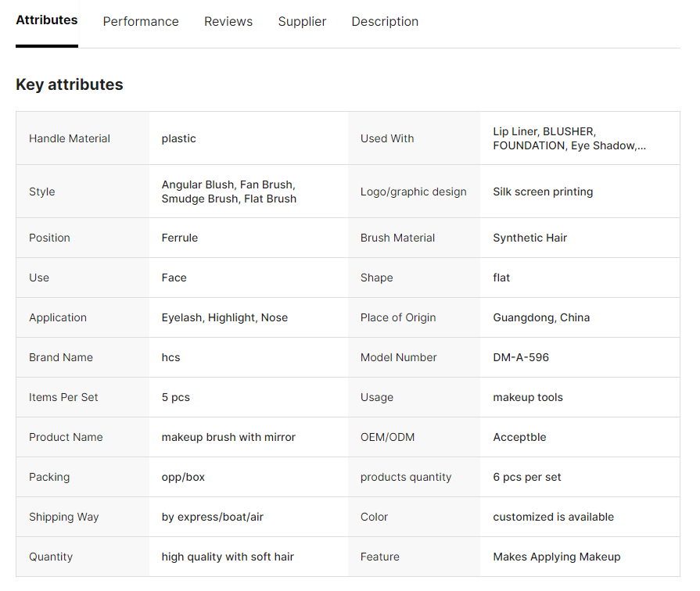Image resolution: width=700 pixels, height=591 pixels.
Task: Click the Attributes tab
Action: [x=47, y=20]
